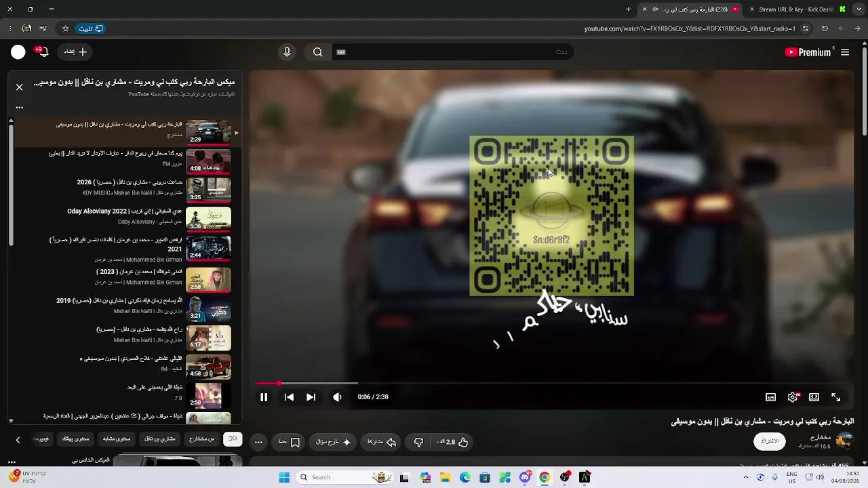Open File Explorer from the taskbar
Image resolution: width=868 pixels, height=488 pixels.
[x=445, y=477]
